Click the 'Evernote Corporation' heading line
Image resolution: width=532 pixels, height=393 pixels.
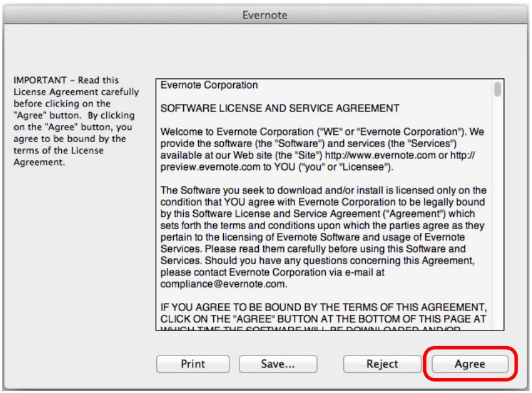coord(209,85)
